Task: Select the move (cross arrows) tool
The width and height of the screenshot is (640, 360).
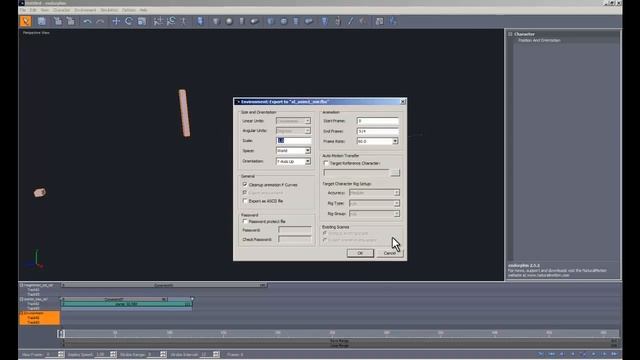Action: [116, 21]
